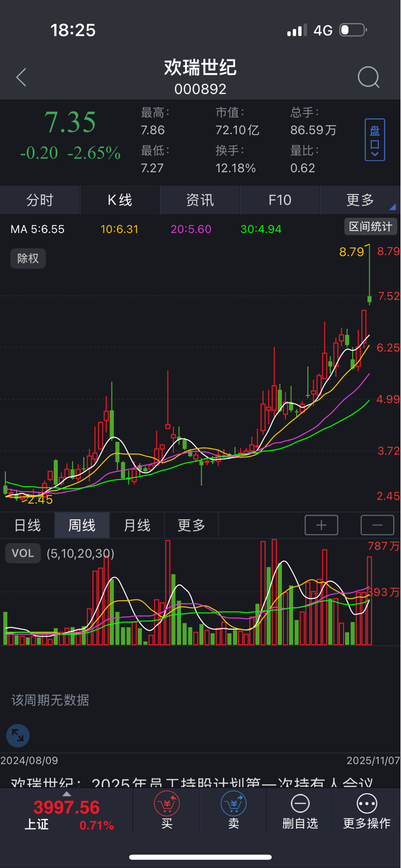Open 更多 period options
This screenshot has height=868, width=401.
pyautogui.click(x=191, y=525)
